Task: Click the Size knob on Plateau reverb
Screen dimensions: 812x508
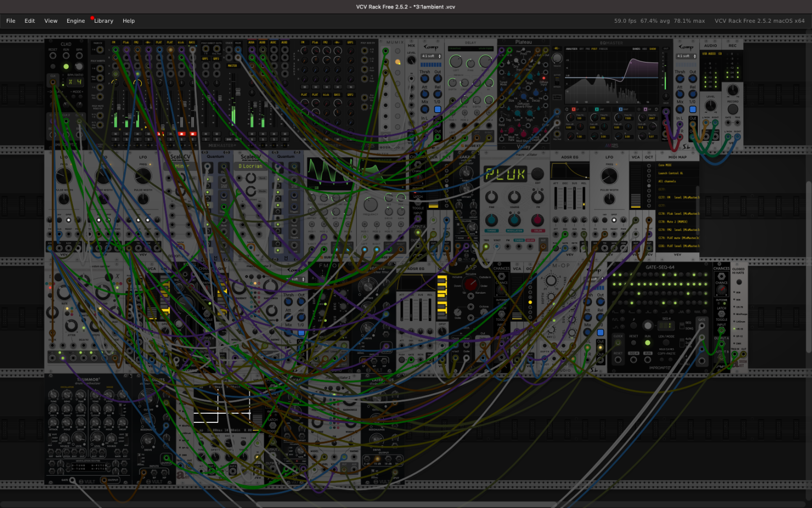Action: click(x=511, y=93)
